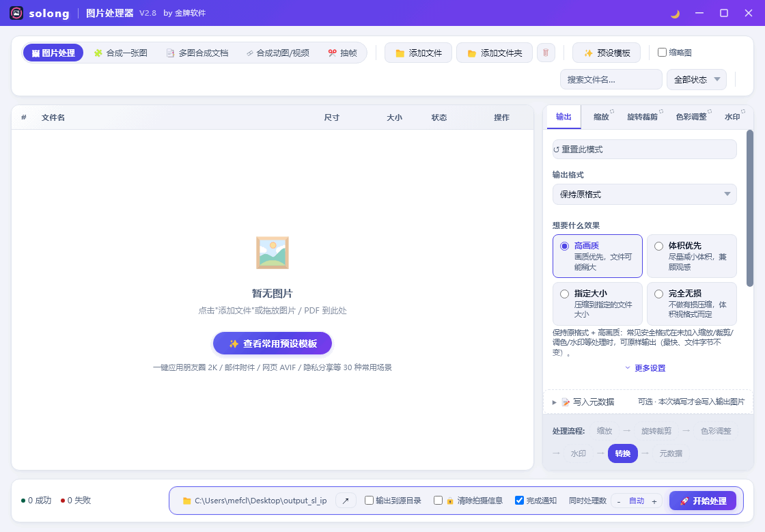Click the 写入元数据 notepad icon

[566, 402]
